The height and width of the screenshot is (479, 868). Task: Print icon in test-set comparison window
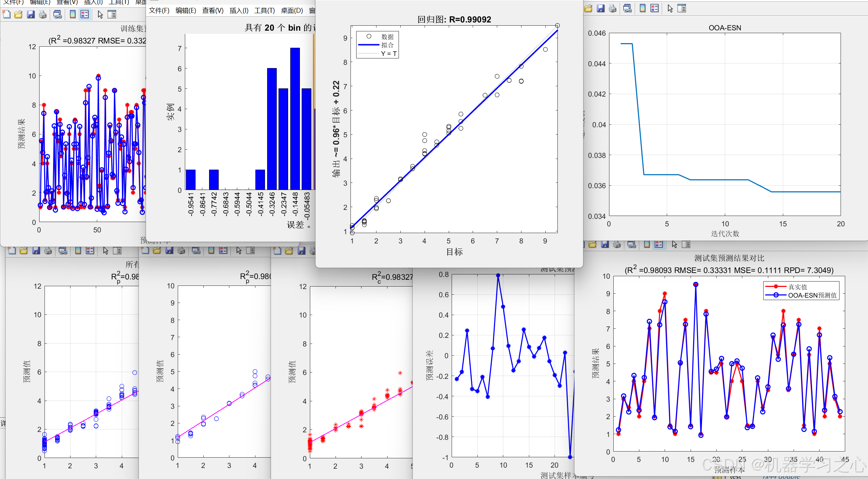pyautogui.click(x=617, y=244)
